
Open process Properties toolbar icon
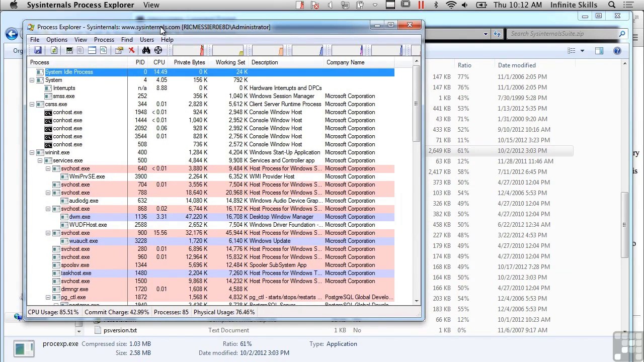click(119, 50)
